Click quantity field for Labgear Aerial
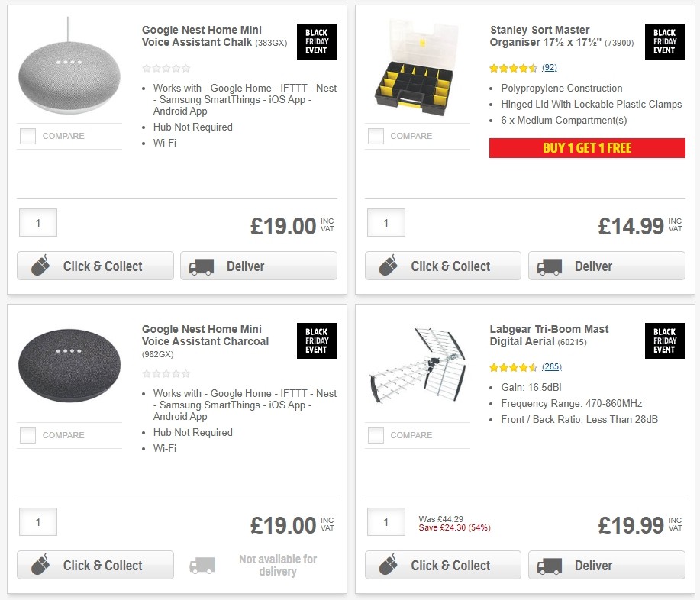The width and height of the screenshot is (700, 600). coord(385,522)
